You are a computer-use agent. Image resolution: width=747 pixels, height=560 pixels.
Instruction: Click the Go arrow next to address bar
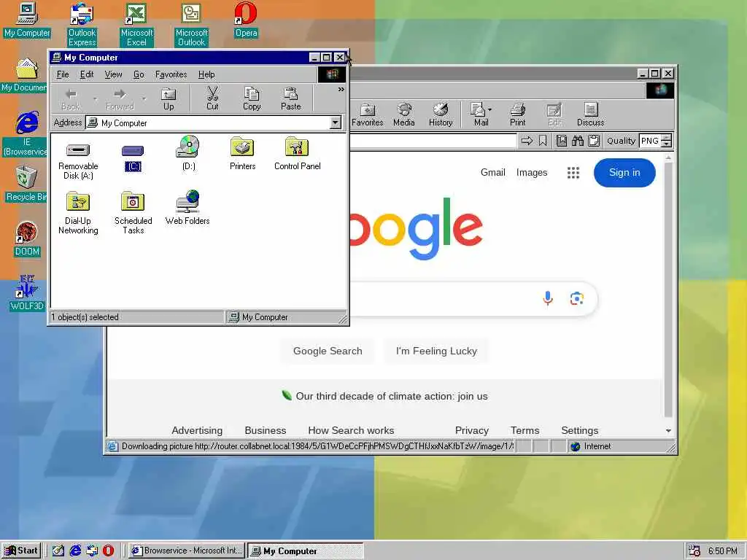coord(527,141)
